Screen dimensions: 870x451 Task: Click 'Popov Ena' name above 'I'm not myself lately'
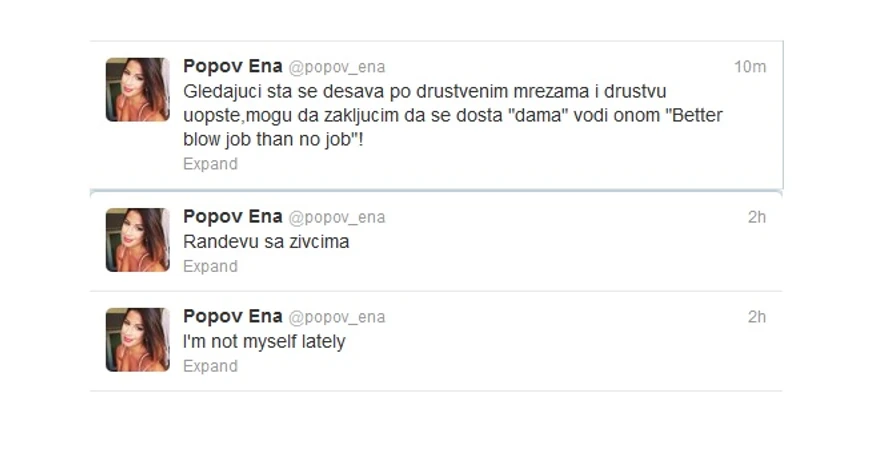click(x=232, y=317)
